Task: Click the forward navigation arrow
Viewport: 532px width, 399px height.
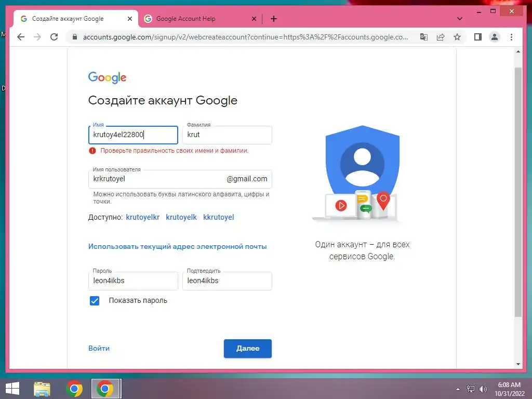Action: 37,37
